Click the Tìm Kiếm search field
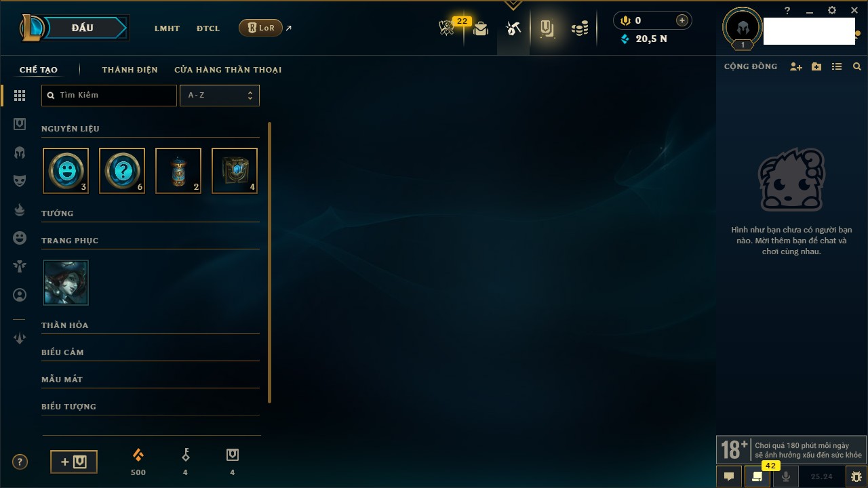The width and height of the screenshot is (868, 488). click(109, 96)
